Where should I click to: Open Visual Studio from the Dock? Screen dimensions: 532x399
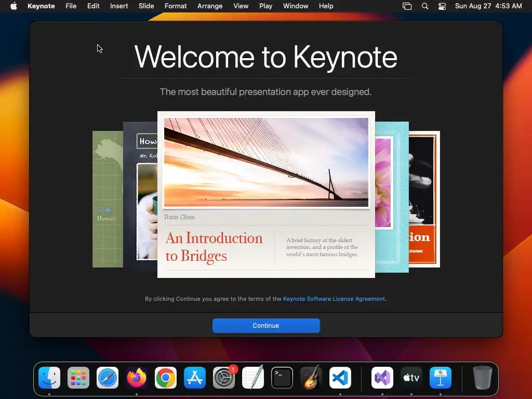click(x=382, y=378)
